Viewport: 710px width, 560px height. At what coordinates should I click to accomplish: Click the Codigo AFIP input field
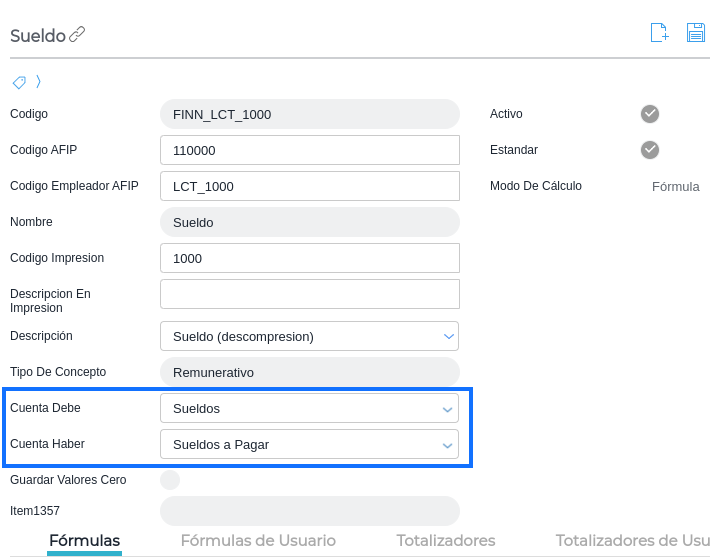click(309, 150)
